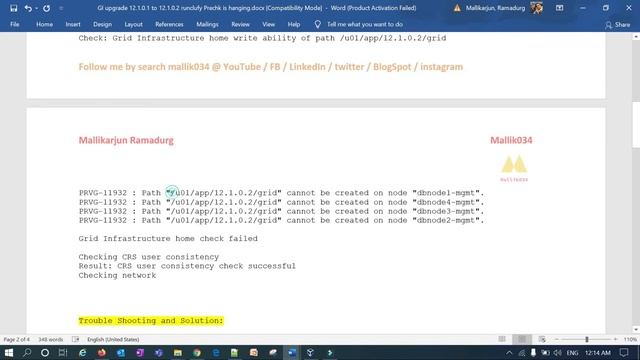The width and height of the screenshot is (640, 360).
Task: Click the 'Checking network' line
Action: pyautogui.click(x=117, y=276)
